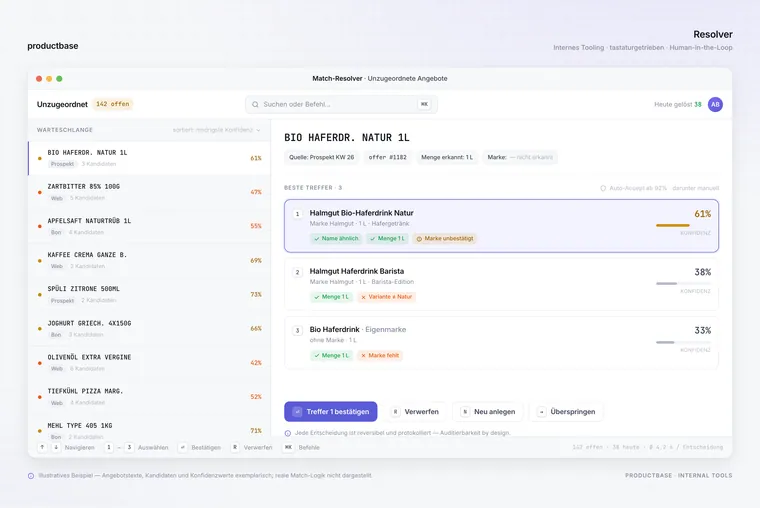Click the Überspringen button
The image size is (760, 508).
[566, 412]
